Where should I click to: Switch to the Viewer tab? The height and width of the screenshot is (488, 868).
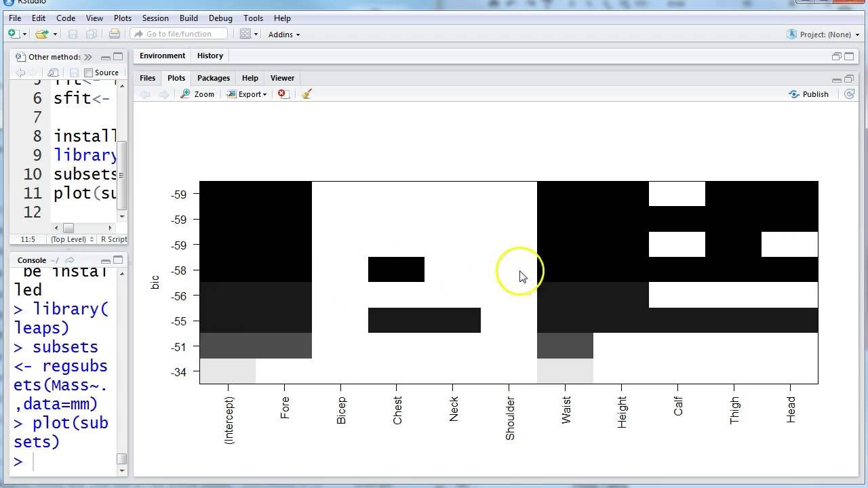pyautogui.click(x=282, y=78)
